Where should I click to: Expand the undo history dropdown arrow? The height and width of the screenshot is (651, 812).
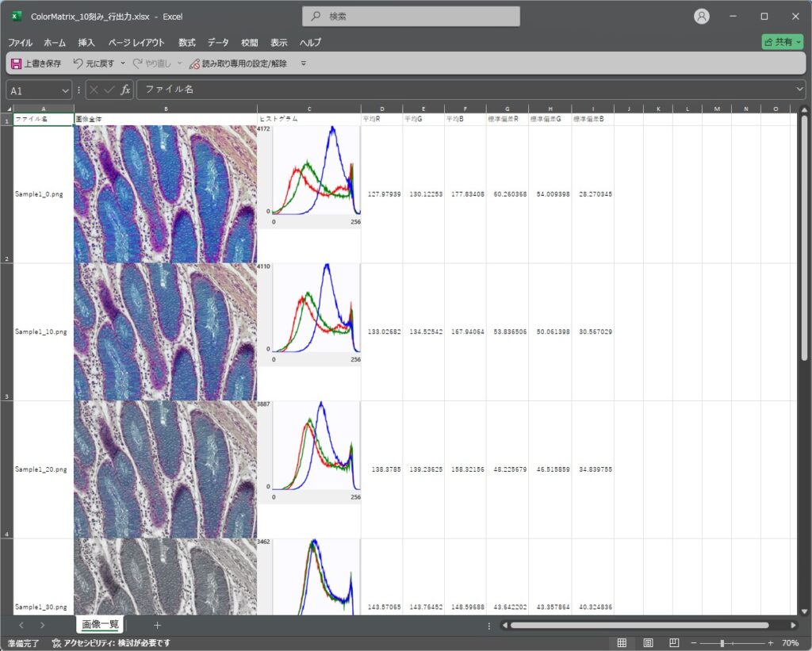(123, 63)
